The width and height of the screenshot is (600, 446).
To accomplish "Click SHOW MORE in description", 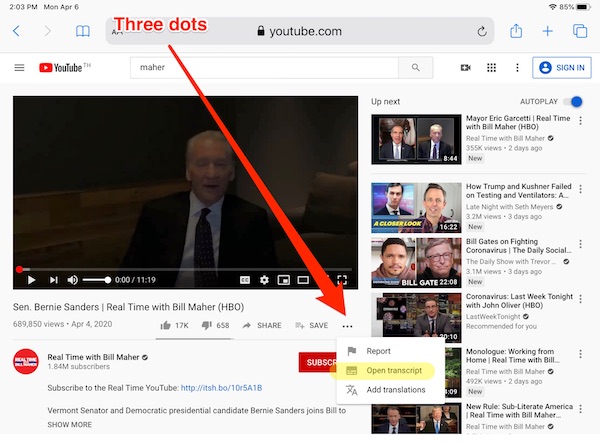I will point(70,425).
